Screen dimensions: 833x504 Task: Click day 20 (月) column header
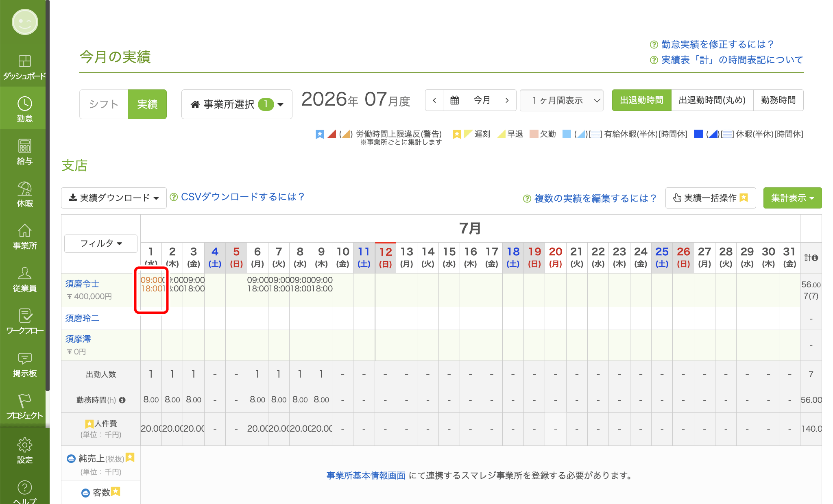tap(555, 258)
